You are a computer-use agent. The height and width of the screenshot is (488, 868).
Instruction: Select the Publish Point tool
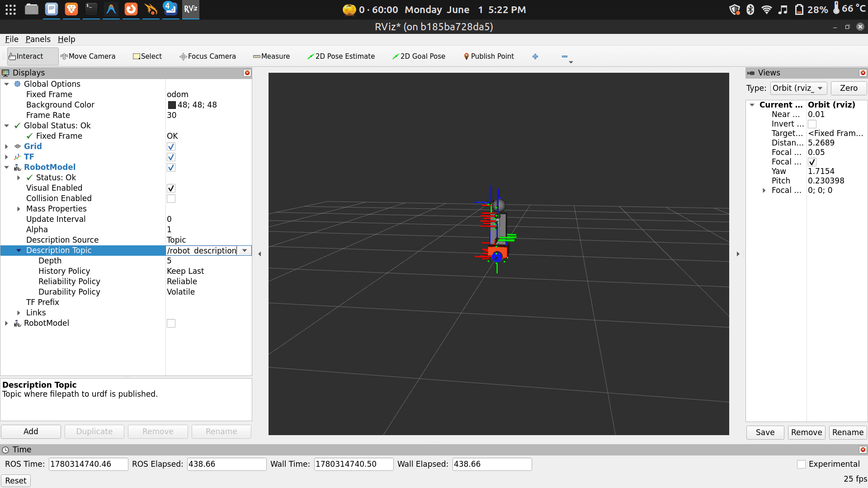coord(489,56)
